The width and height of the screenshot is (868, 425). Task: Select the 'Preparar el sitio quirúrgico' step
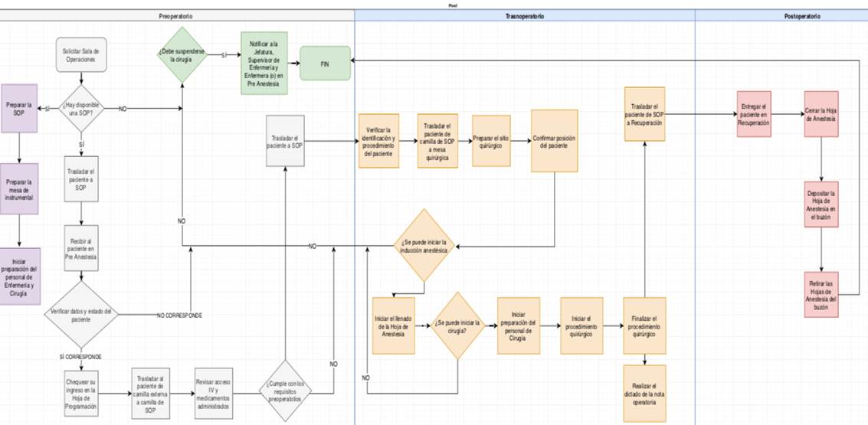tap(491, 141)
